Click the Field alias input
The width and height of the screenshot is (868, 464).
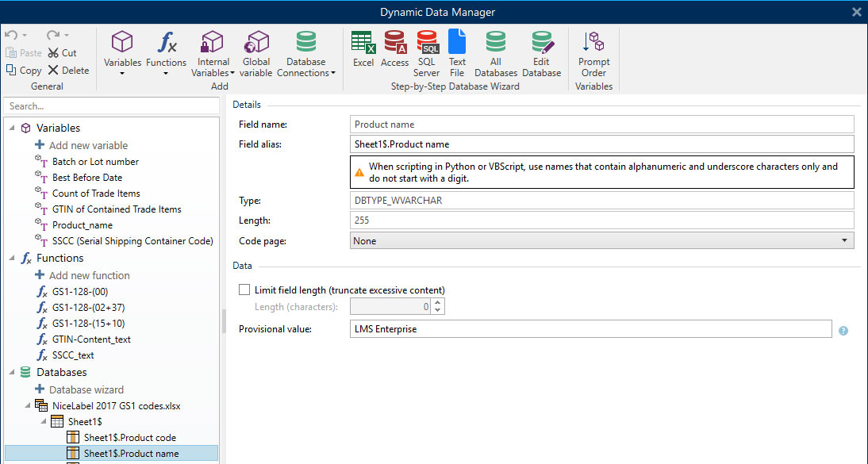(x=601, y=144)
